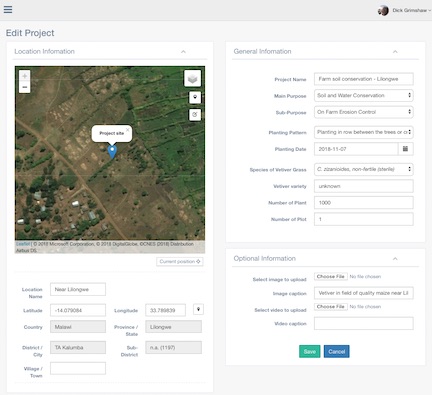Image resolution: width=432 pixels, height=395 pixels.
Task: Open the Main Purpose dropdown
Action: [x=364, y=95]
